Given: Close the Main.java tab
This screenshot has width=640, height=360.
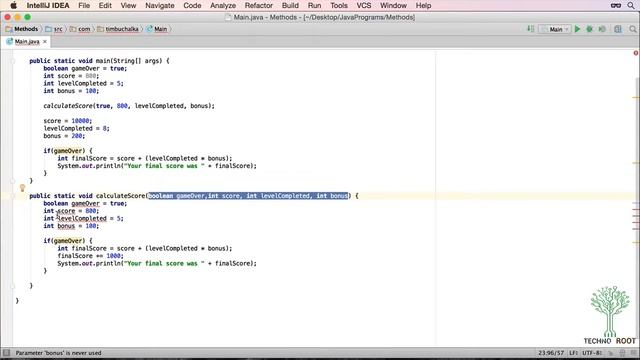Looking at the screenshot, I should (x=45, y=42).
